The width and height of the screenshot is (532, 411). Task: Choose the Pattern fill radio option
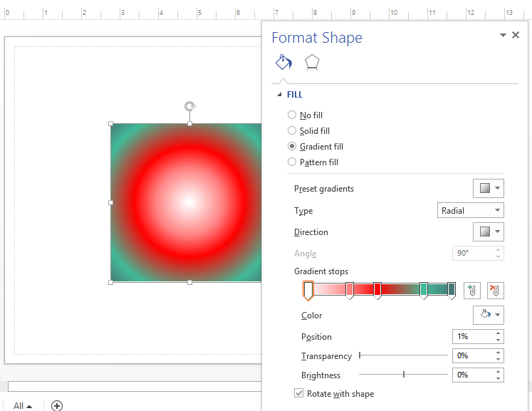(x=292, y=162)
